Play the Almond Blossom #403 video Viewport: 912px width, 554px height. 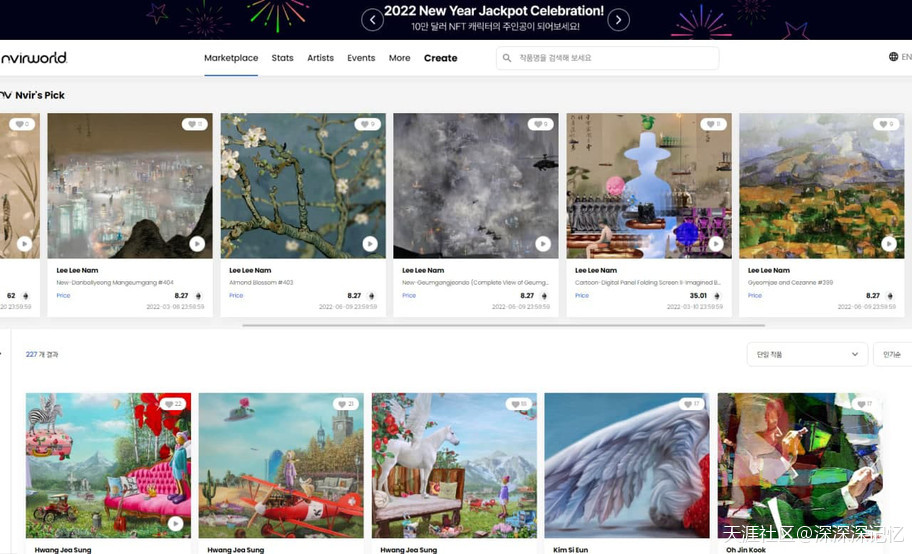(370, 244)
